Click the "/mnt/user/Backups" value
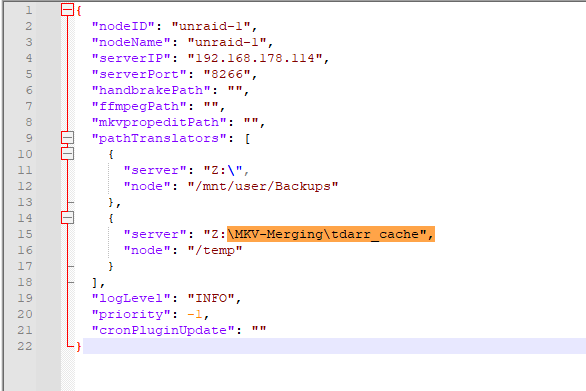This screenshot has height=391, width=586. point(263,186)
